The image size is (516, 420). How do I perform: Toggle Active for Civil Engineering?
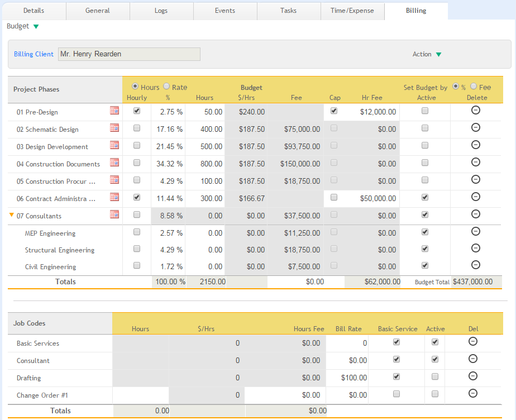425,266
